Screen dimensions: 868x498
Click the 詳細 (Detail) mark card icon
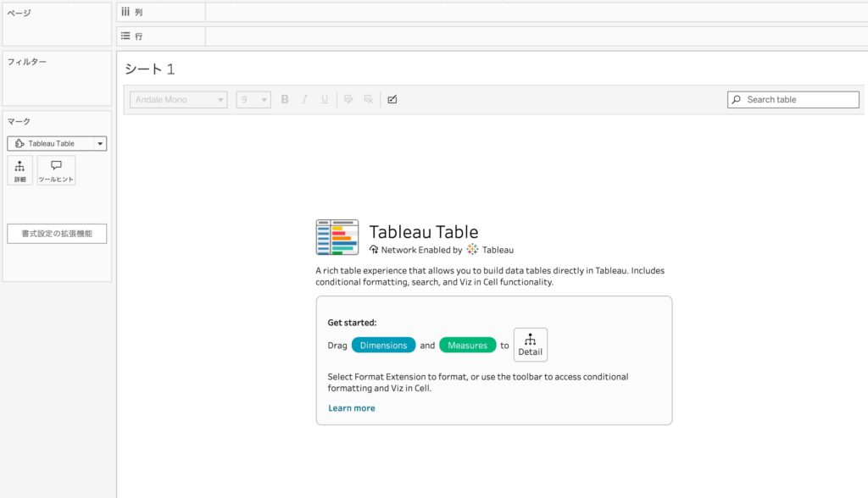[19, 170]
